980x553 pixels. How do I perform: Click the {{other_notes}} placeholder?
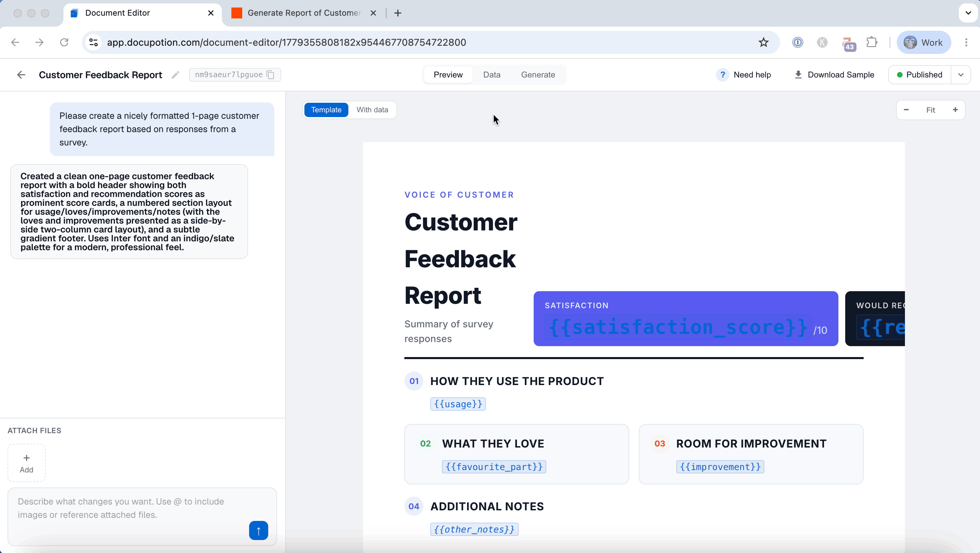[474, 529]
